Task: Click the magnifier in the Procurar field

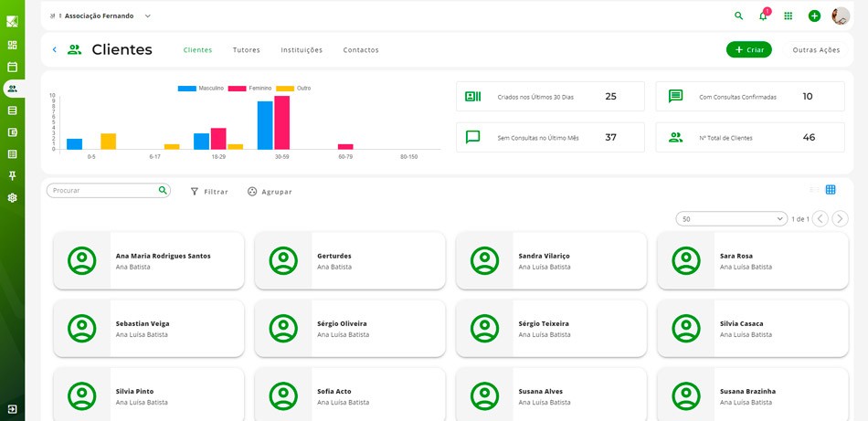Action: [163, 190]
